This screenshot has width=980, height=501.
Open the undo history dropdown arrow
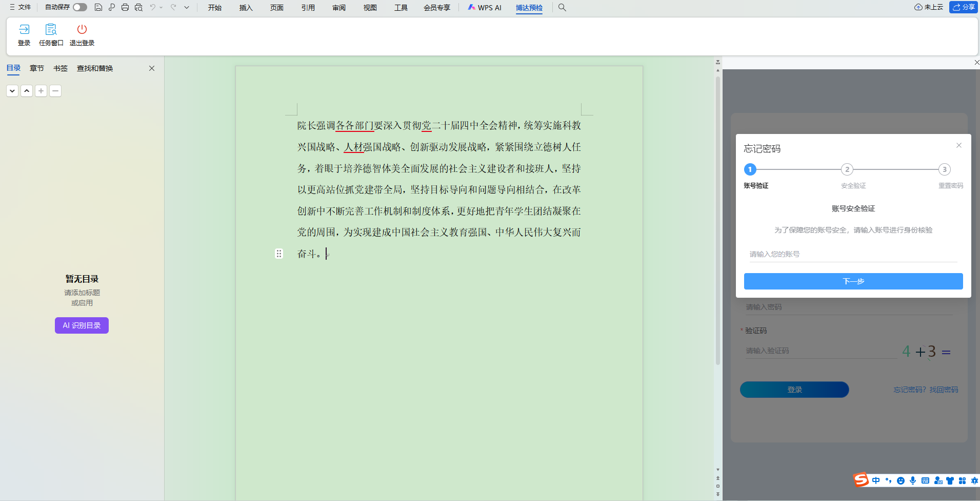tap(161, 8)
